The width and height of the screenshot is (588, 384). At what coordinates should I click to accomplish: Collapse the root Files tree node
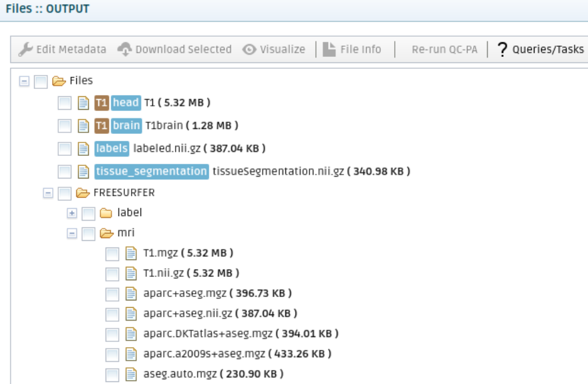[x=25, y=81]
